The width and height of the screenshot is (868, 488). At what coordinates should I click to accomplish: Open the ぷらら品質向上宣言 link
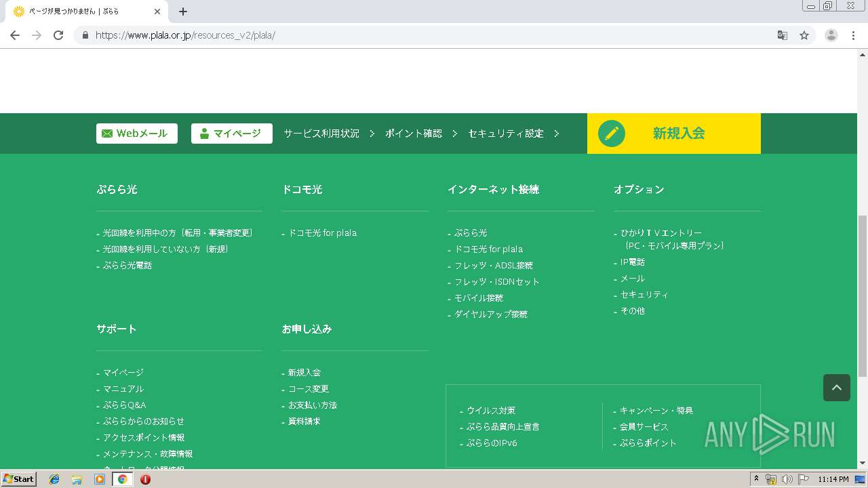click(x=503, y=426)
